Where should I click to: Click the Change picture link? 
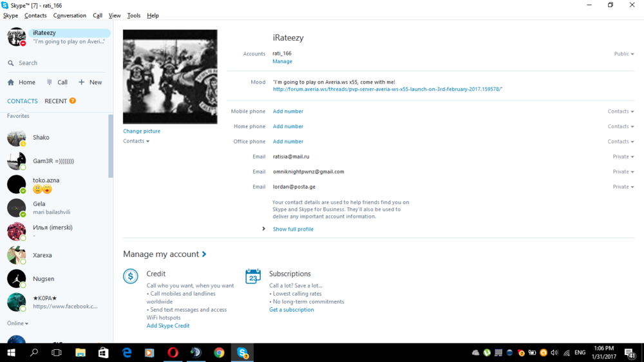[142, 131]
